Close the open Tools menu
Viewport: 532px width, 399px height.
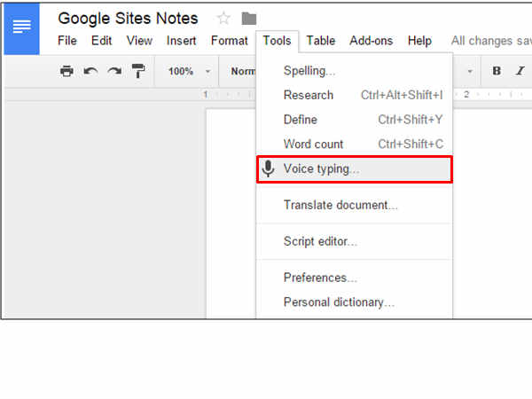tap(277, 41)
